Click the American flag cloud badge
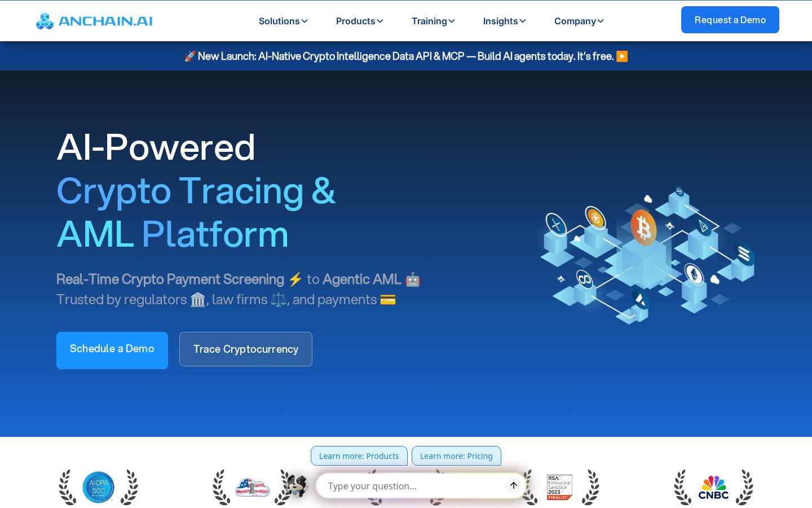812x508 pixels. pos(252,487)
